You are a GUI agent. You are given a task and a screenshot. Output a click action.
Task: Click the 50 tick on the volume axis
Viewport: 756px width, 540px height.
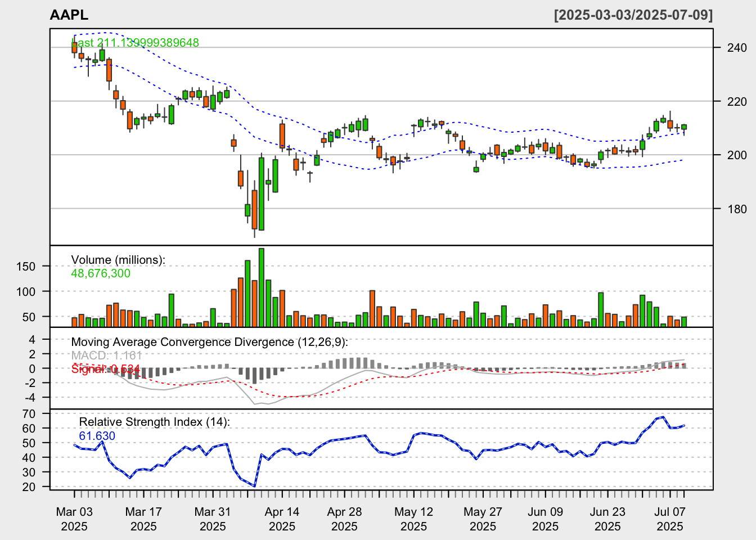point(29,317)
